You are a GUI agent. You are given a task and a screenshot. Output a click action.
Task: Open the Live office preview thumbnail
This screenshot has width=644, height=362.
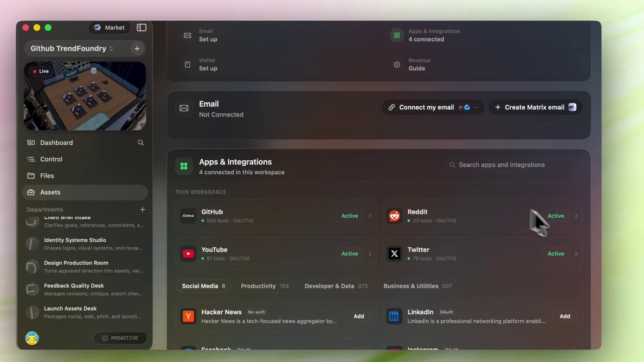(x=85, y=96)
